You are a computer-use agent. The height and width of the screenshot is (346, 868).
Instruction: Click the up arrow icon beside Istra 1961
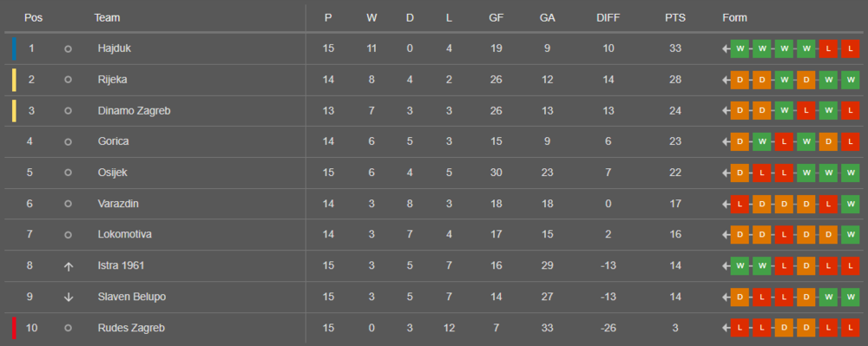[68, 266]
